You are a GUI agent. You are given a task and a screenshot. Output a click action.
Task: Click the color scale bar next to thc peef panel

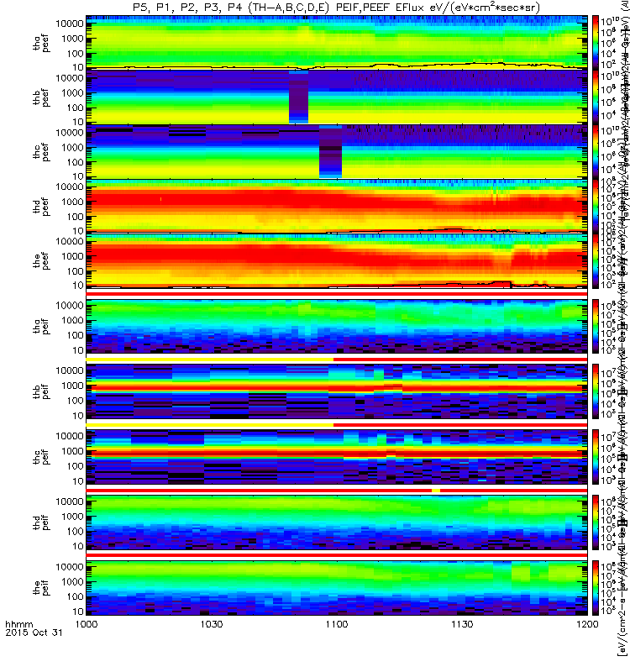pyautogui.click(x=596, y=151)
